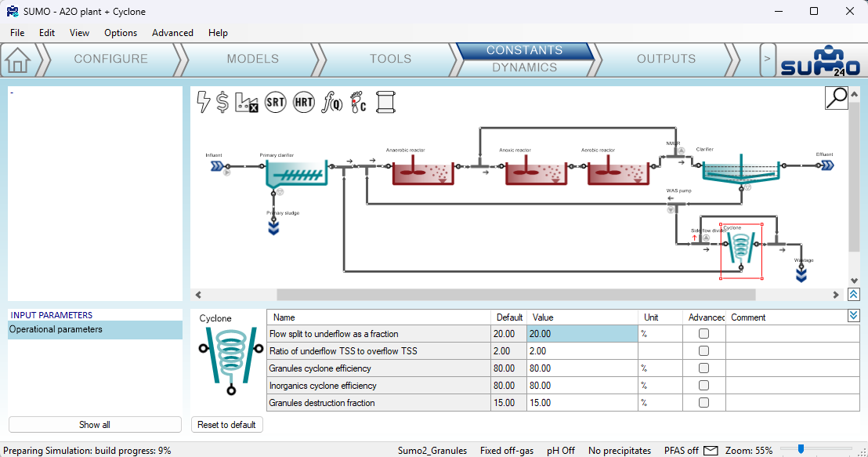
Task: Open the f(Q) flow function tool
Action: 332,102
